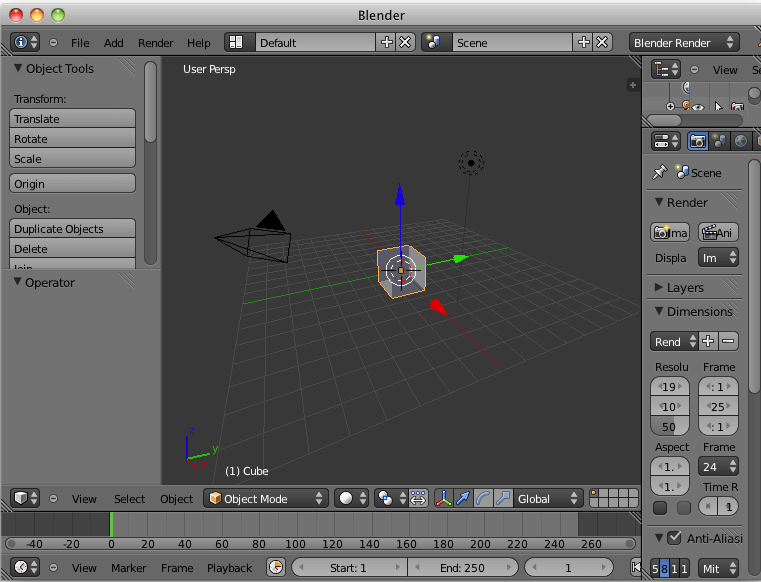This screenshot has height=582, width=761.
Task: Click the rotate manipulator arc icon
Action: [x=483, y=498]
